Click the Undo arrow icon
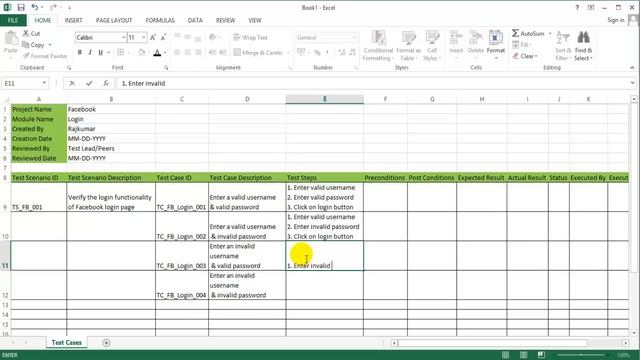640x360 pixels. point(35,7)
